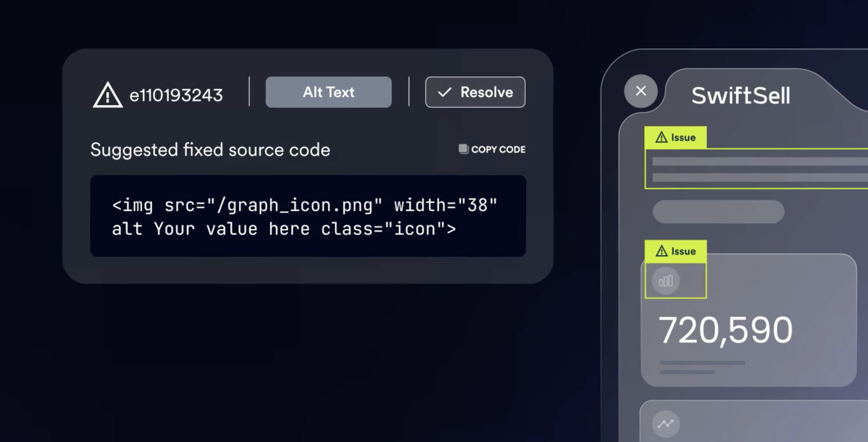Screen dimensions: 868x442
Task: Click the COPY CODE link text
Action: 498,149
